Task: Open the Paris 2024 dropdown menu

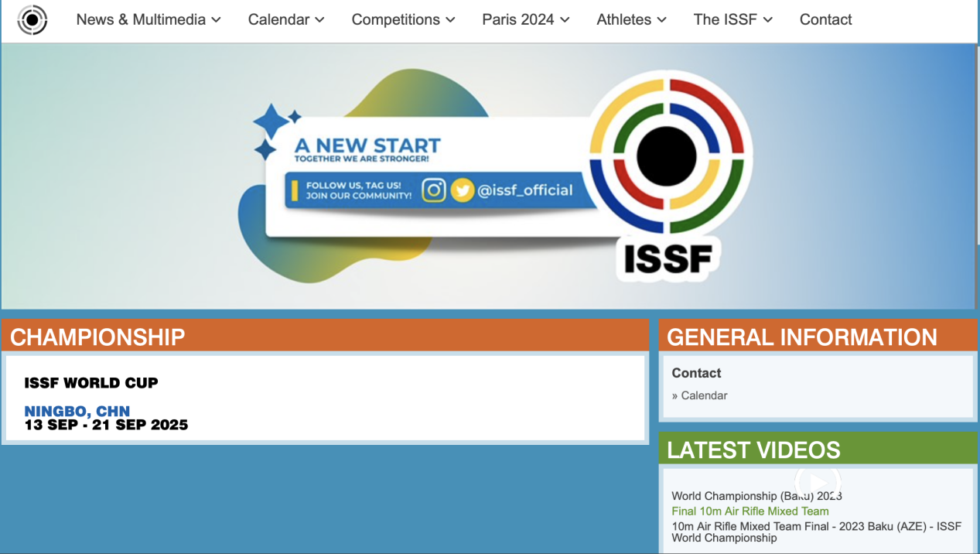Action: point(526,19)
